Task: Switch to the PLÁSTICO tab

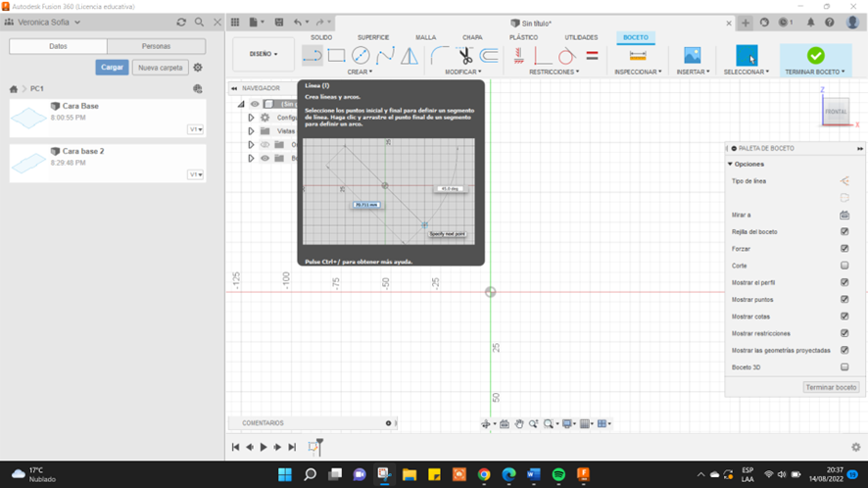Action: (x=524, y=37)
